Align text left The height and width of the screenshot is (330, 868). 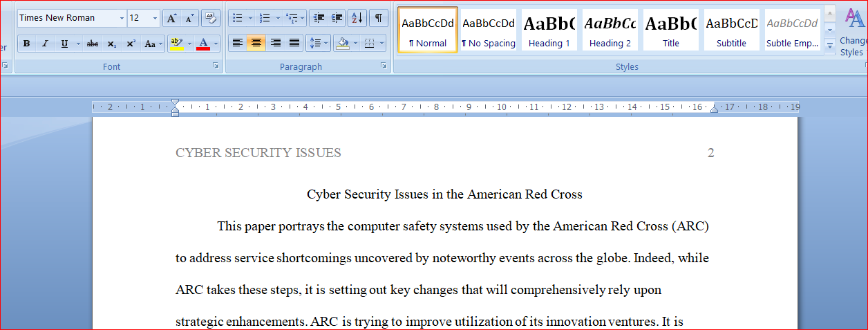pyautogui.click(x=237, y=44)
